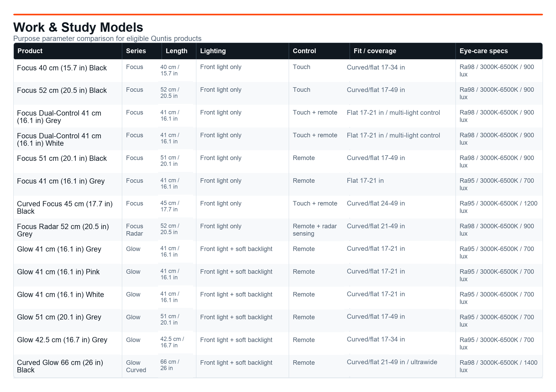Select product Focus 40 cm (15.7 in) Black
This screenshot has width=556, height=392.
pyautogui.click(x=62, y=68)
